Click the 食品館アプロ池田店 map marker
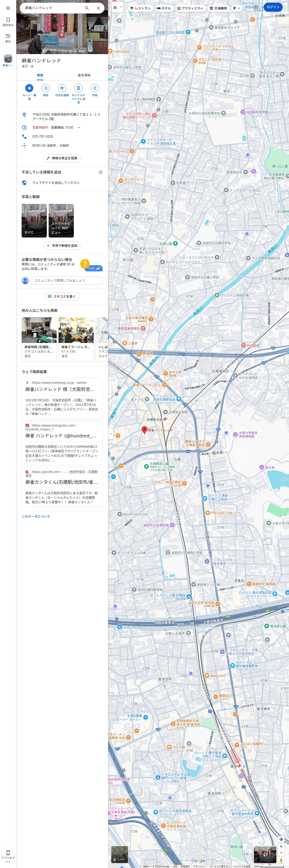This screenshot has width=289, height=868. click(x=188, y=32)
